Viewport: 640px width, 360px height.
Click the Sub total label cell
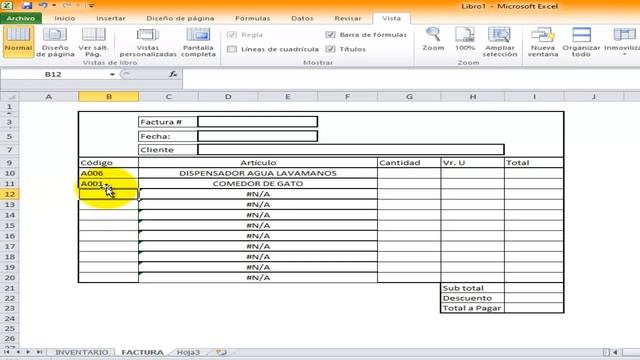pos(473,288)
